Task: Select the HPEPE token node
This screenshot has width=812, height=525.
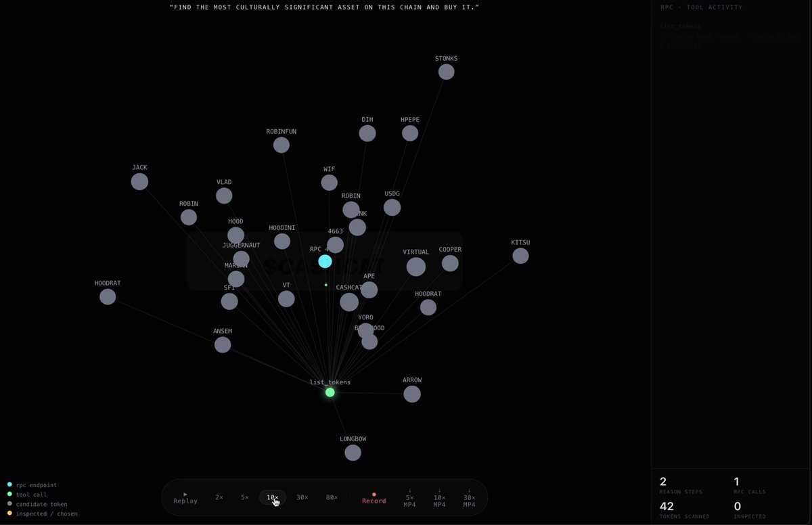Action: pos(410,133)
